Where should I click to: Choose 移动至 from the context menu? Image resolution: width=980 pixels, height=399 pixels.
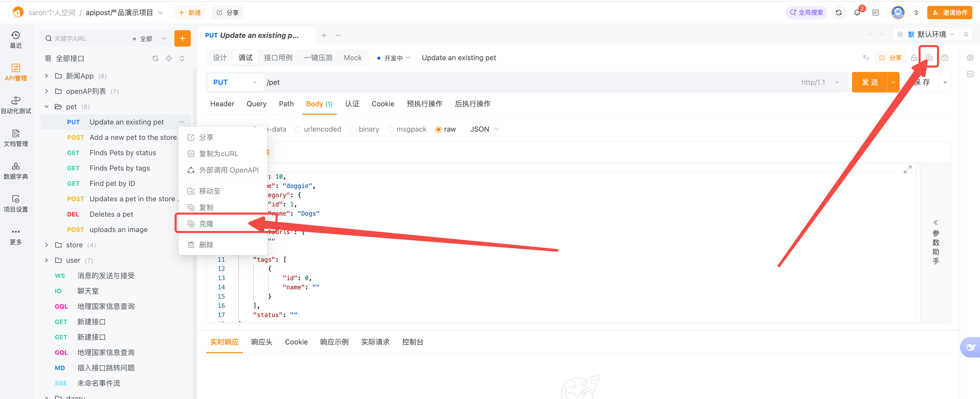tap(223, 191)
